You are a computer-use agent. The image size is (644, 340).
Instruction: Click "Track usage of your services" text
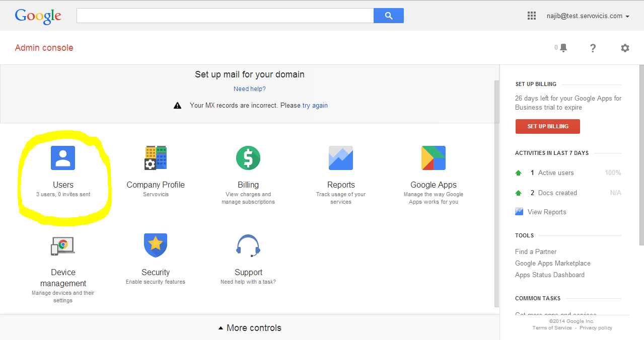pyautogui.click(x=341, y=198)
